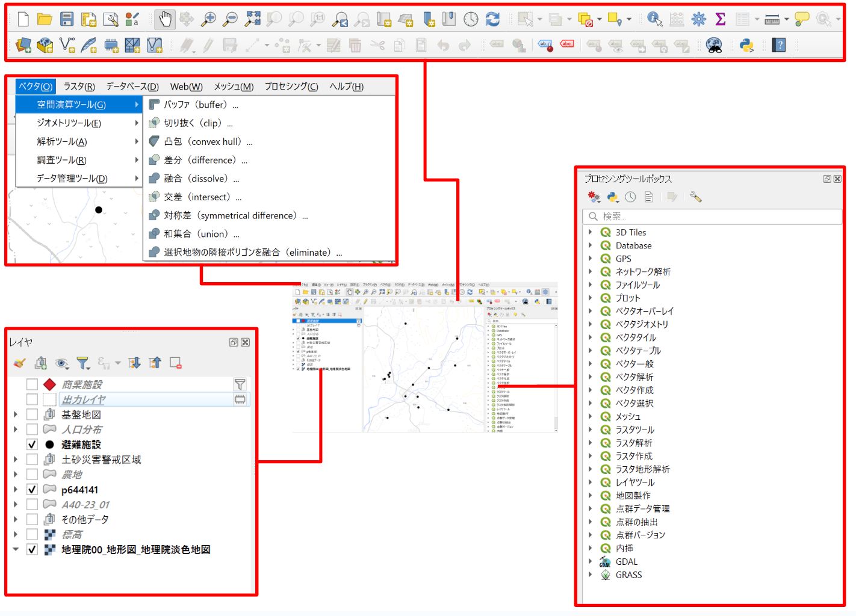Viewport: 856px width, 616px height.
Task: Open the プロセシング(C) menu
Action: click(x=291, y=87)
